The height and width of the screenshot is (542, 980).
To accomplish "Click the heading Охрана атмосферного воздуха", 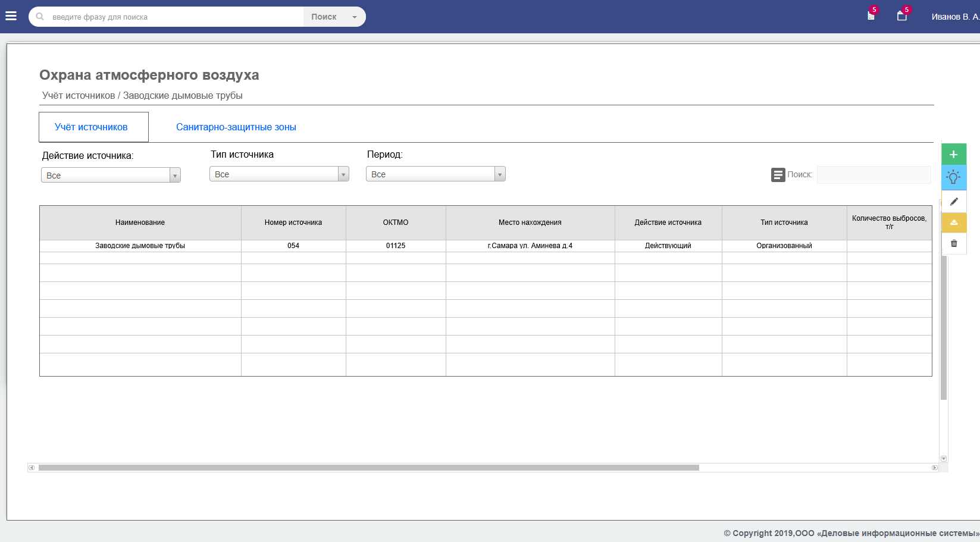I will (149, 75).
